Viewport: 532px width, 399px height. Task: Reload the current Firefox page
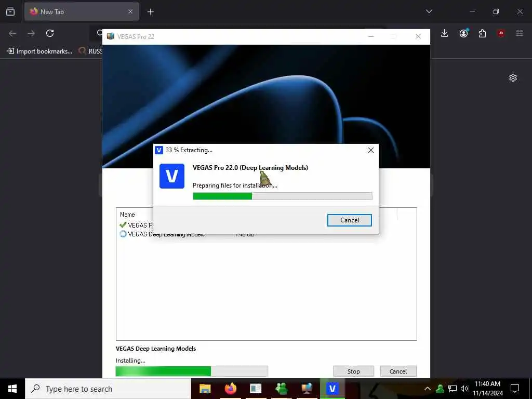click(50, 33)
